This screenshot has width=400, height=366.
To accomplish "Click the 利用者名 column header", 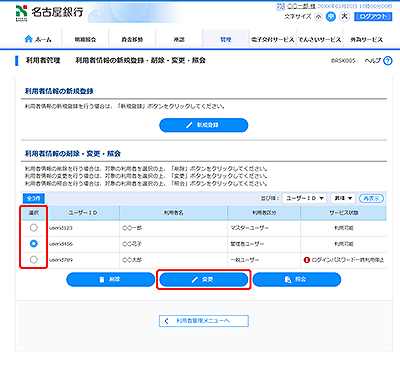I will [173, 213].
